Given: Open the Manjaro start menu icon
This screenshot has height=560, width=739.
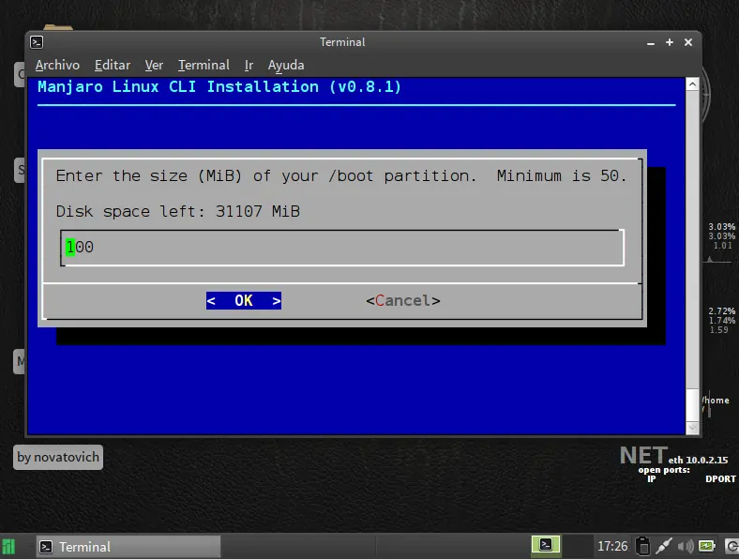Looking at the screenshot, I should pyautogui.click(x=9, y=547).
